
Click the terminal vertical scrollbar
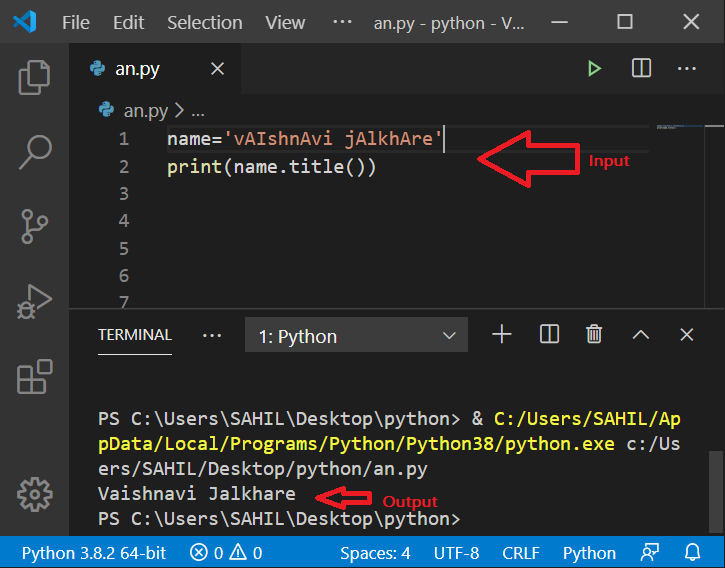[716, 492]
